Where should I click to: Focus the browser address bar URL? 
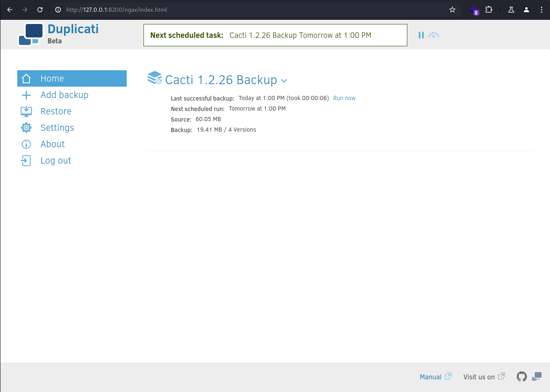click(117, 10)
